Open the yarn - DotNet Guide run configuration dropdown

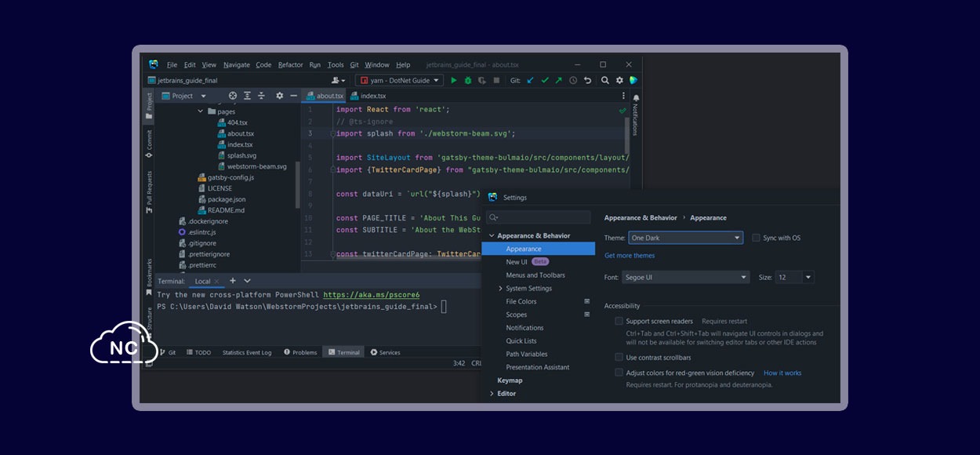(399, 80)
